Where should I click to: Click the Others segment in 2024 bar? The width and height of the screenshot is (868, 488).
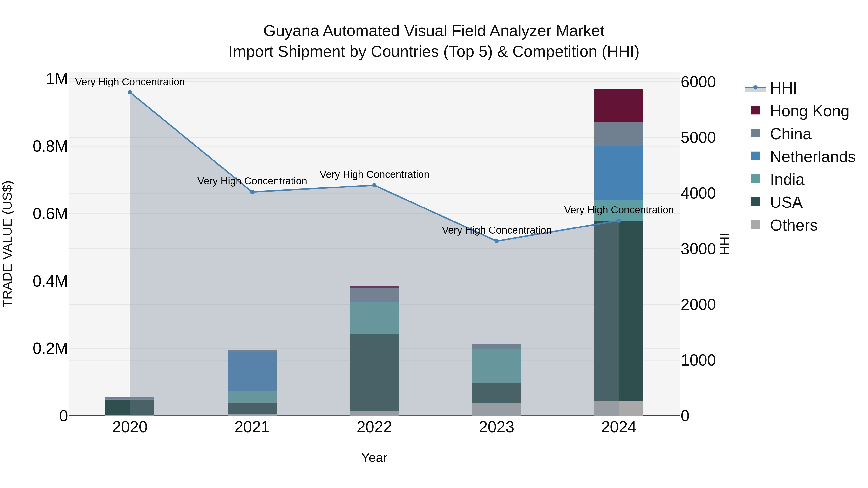pos(619,408)
